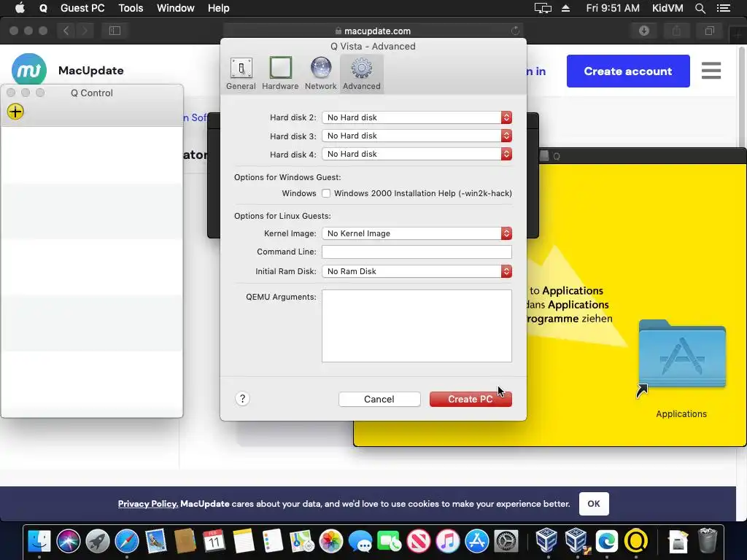
Task: Accept cookies with the OK button
Action: pos(594,504)
